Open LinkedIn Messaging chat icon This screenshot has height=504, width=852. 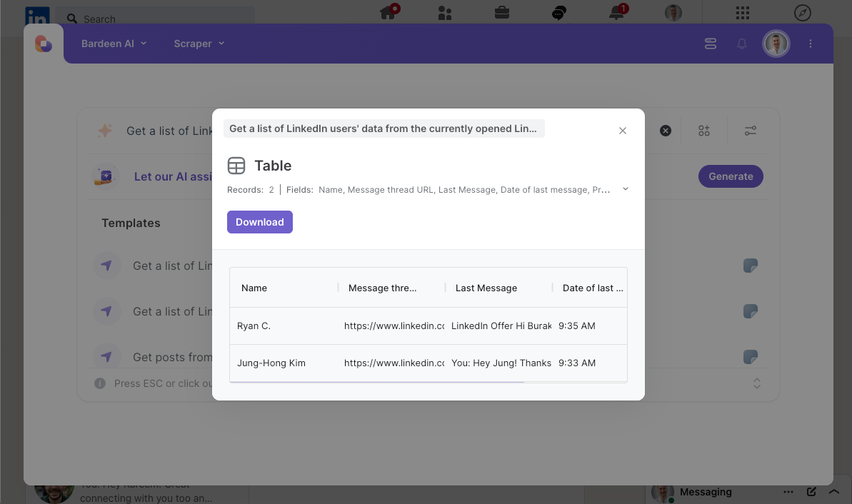pyautogui.click(x=558, y=12)
